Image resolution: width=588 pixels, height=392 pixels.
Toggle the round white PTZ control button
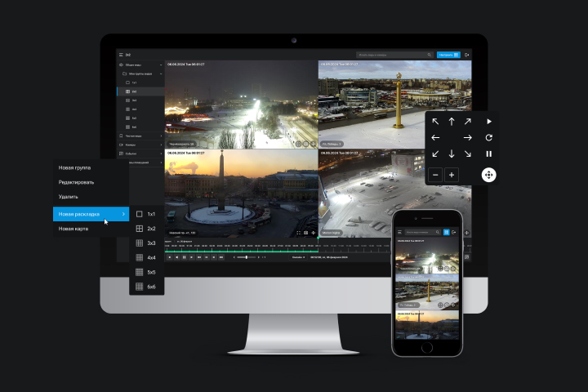488,175
